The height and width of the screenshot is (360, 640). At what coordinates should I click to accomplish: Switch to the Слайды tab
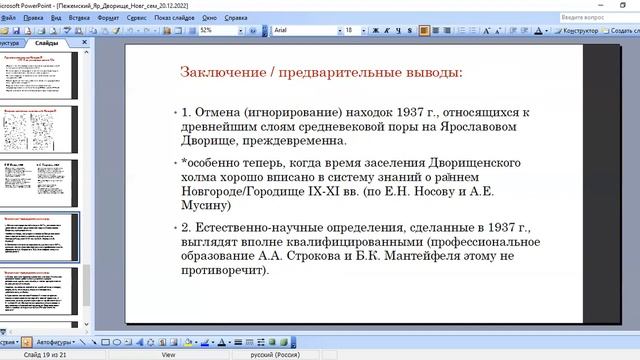coord(46,43)
